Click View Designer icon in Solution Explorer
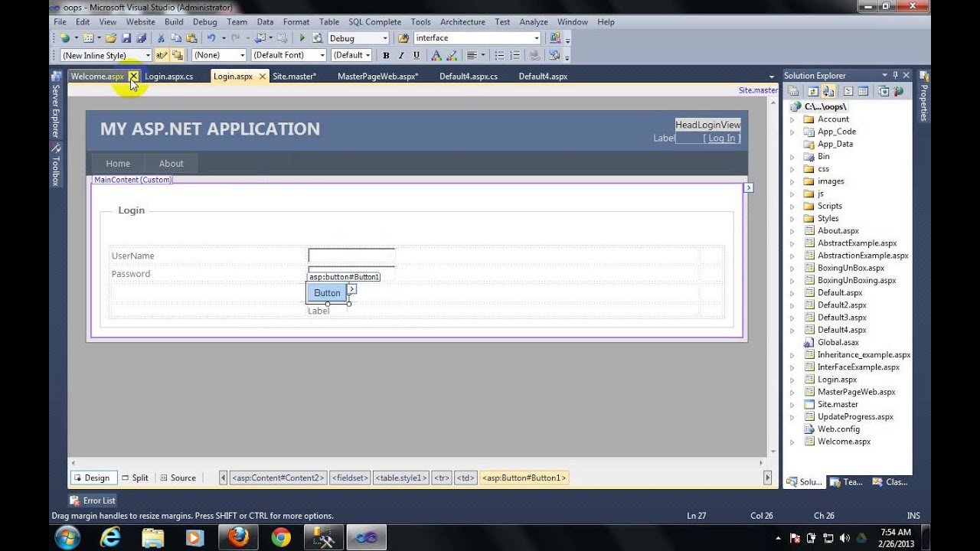Screen dimensions: 980x551 863,91
